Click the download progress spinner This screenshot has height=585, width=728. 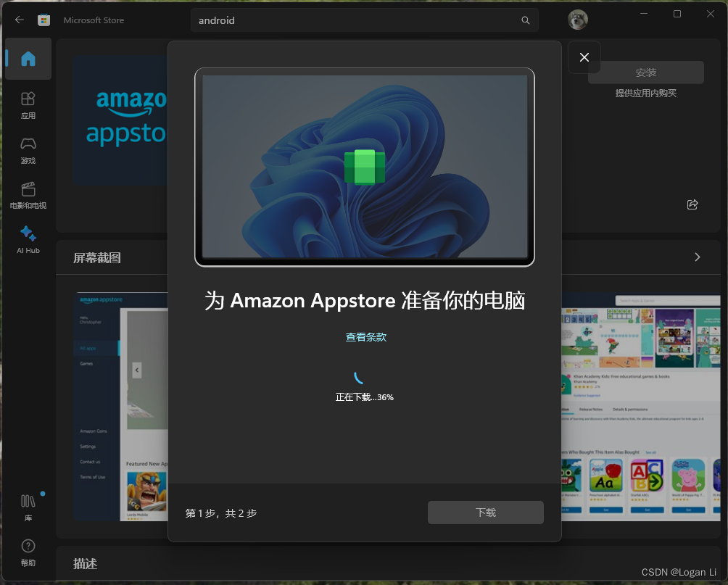click(x=359, y=378)
